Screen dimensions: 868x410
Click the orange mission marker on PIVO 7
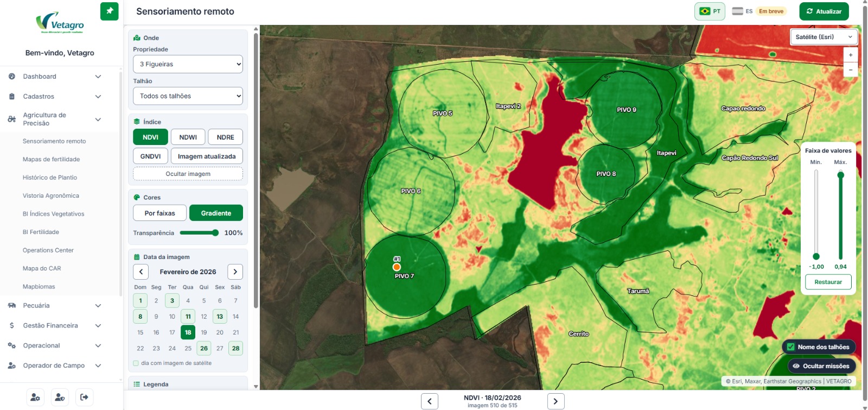[397, 267]
